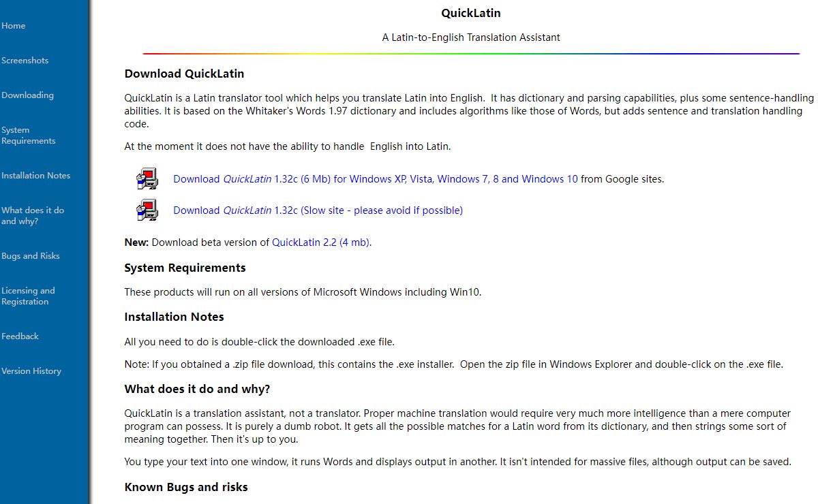Click the 'What does it do and why?' heading
This screenshot has width=818, height=504.
[x=197, y=390]
